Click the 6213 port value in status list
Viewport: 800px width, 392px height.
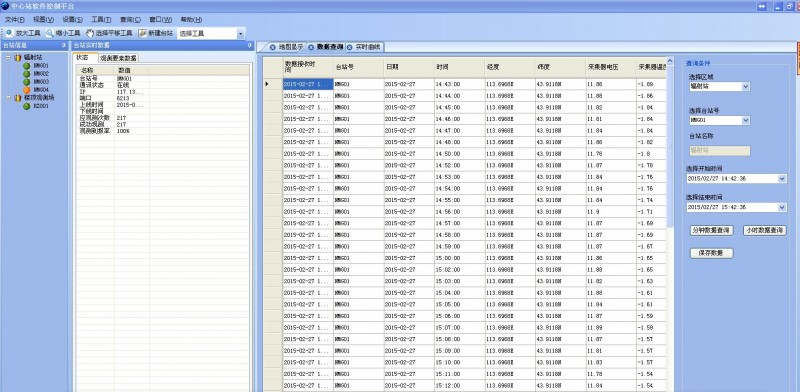[x=122, y=98]
